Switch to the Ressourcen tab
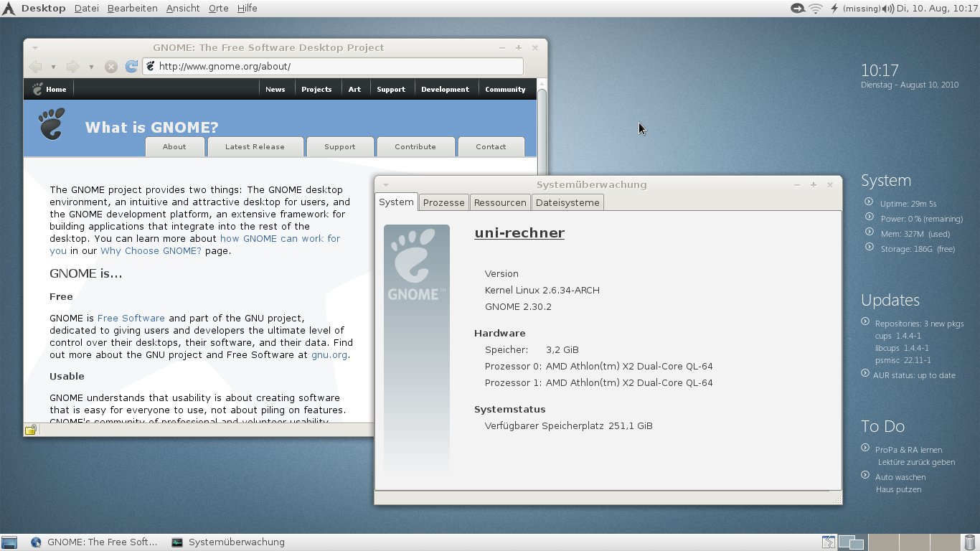 pos(500,202)
